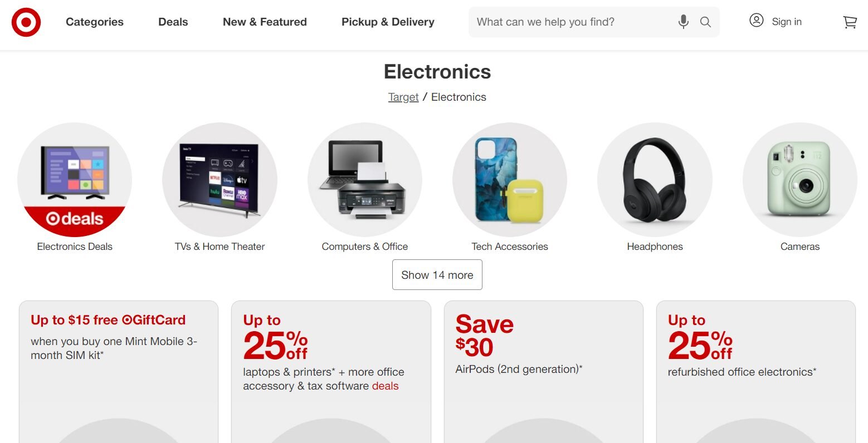Open the Electronics Deals category circle
The image size is (868, 443).
75,180
